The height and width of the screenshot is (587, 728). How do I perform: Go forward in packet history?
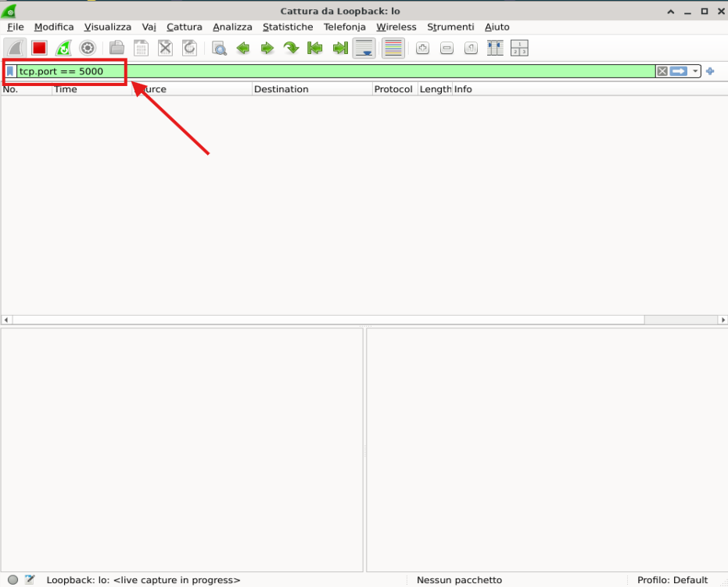pyautogui.click(x=267, y=48)
